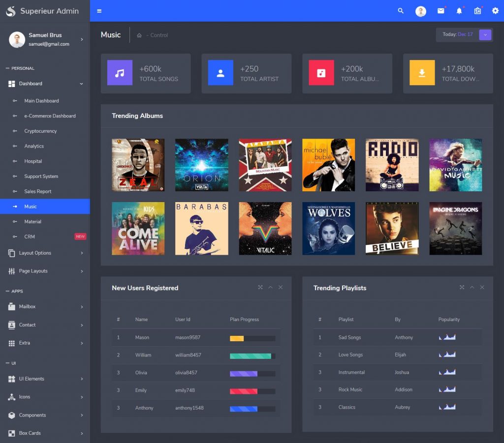Open the settings gear icon
The image size is (504, 443).
click(495, 11)
